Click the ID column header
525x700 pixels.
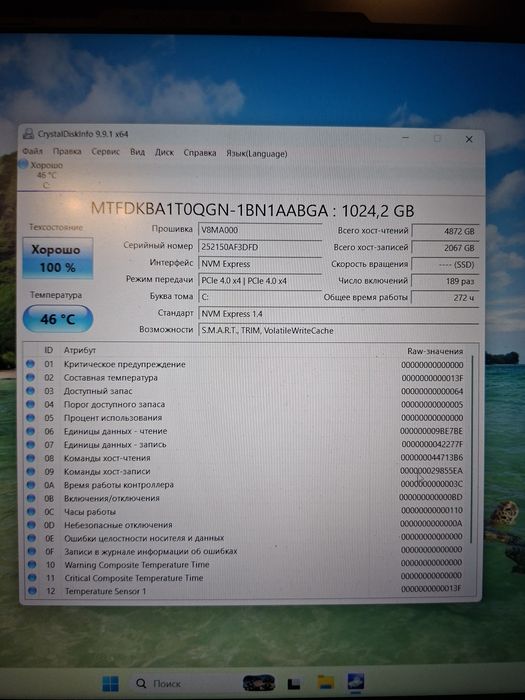click(49, 350)
